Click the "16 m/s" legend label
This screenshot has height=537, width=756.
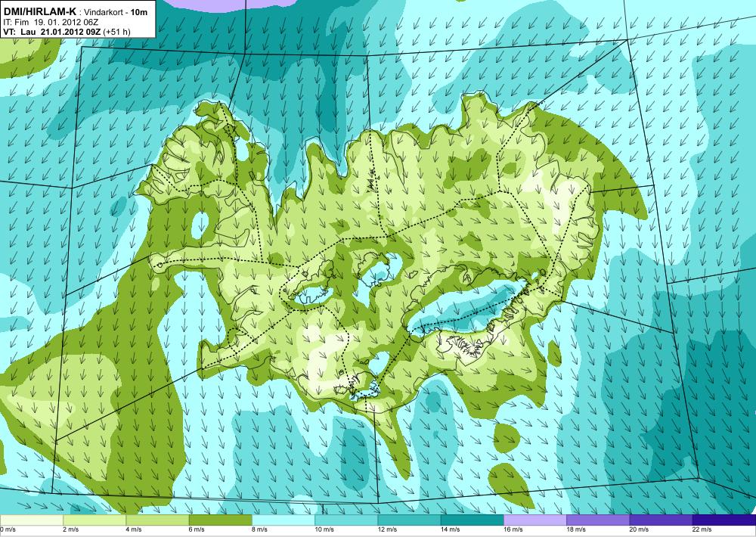tap(513, 529)
